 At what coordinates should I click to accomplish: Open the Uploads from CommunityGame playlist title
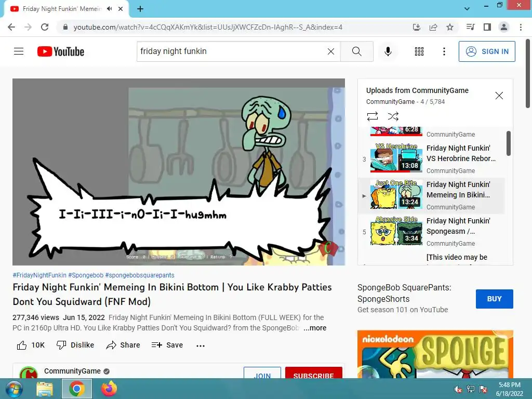pos(417,90)
